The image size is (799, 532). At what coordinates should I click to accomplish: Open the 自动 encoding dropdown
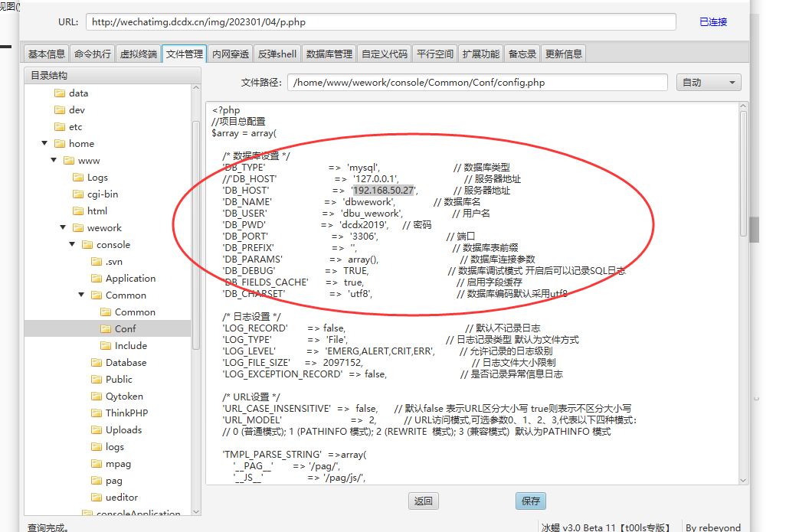pyautogui.click(x=709, y=83)
